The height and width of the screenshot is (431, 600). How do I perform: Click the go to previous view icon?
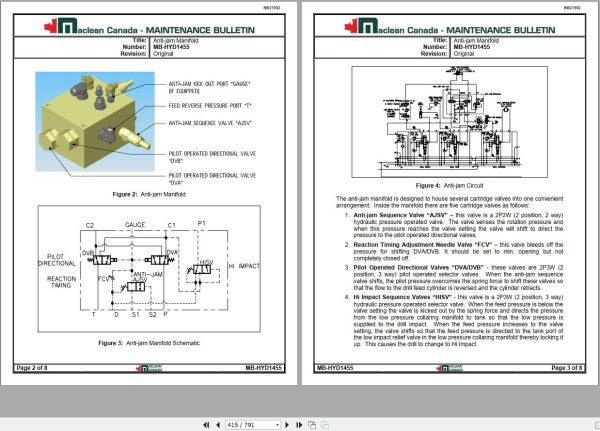click(x=312, y=425)
